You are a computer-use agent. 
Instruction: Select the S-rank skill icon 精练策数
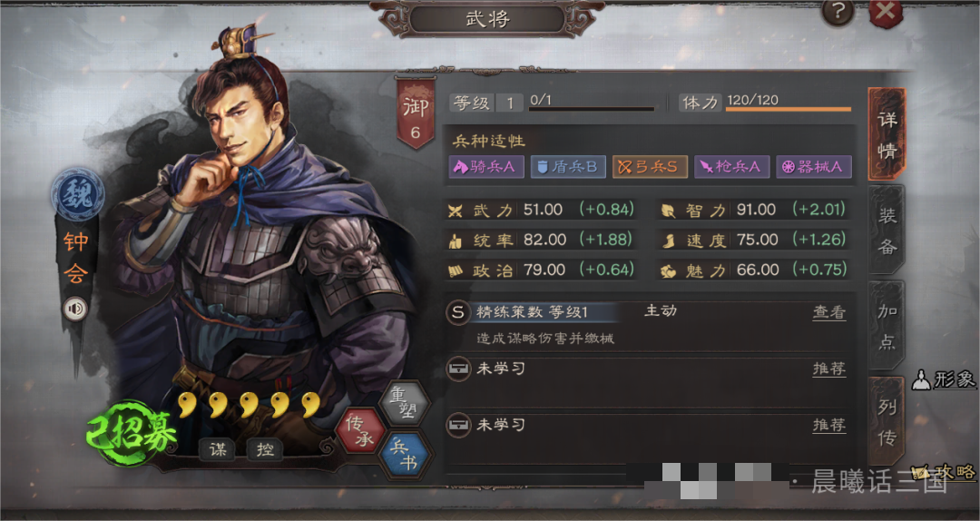pos(458,312)
